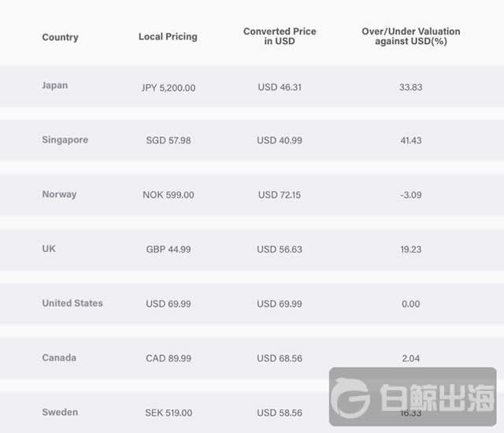Image resolution: width=504 pixels, height=433 pixels.
Task: Select the UK country cell
Action: pos(49,249)
